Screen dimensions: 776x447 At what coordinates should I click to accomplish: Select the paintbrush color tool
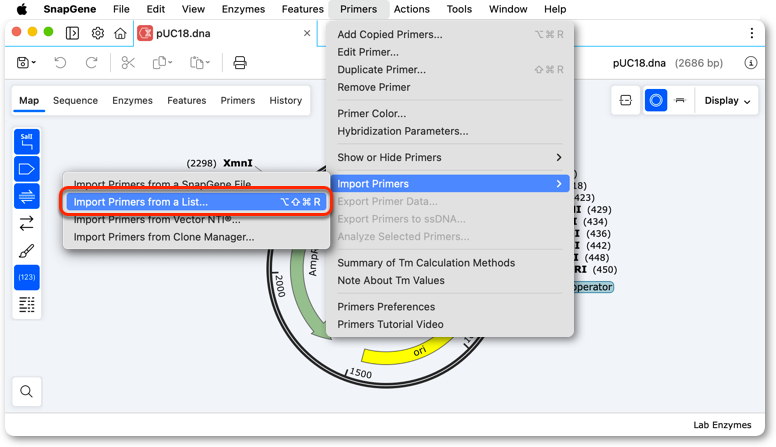[x=27, y=250]
